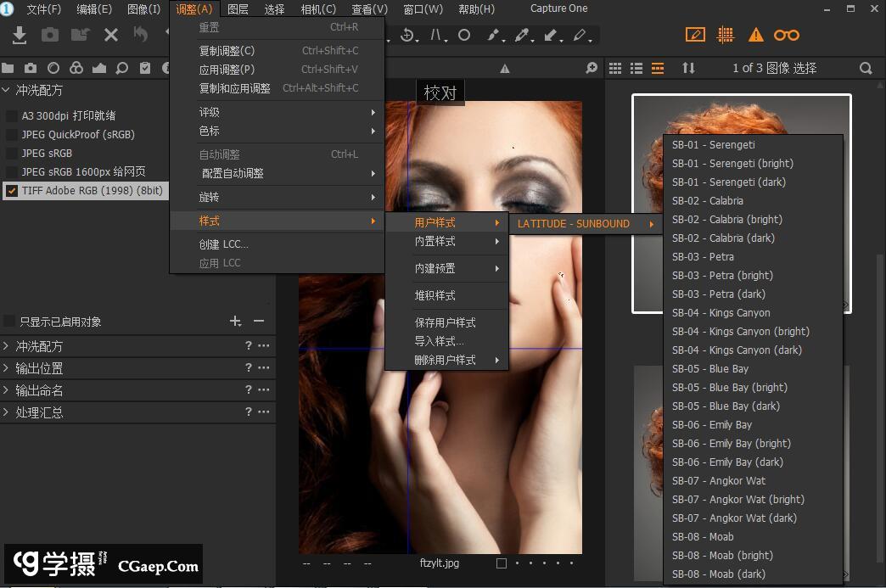Select the eyedropper color picker tool
Viewport: 886px width, 588px height.
521,36
